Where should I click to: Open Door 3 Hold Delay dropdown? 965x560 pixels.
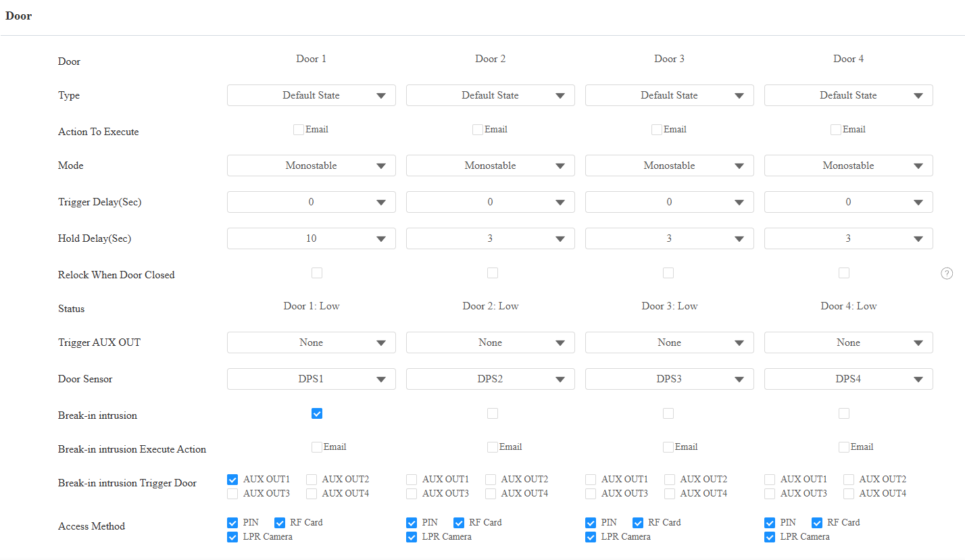[x=670, y=238]
